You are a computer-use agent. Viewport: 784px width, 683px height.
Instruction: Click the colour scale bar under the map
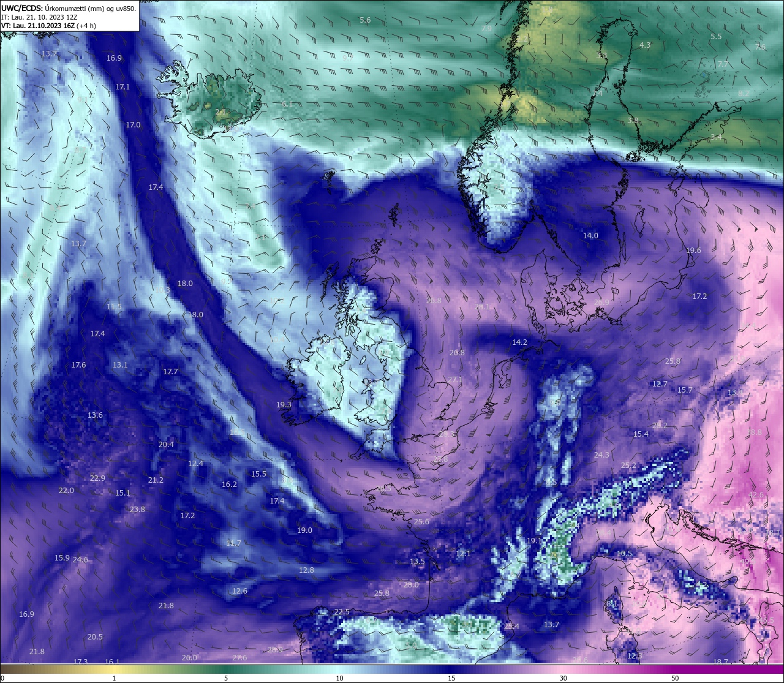pyautogui.click(x=392, y=669)
